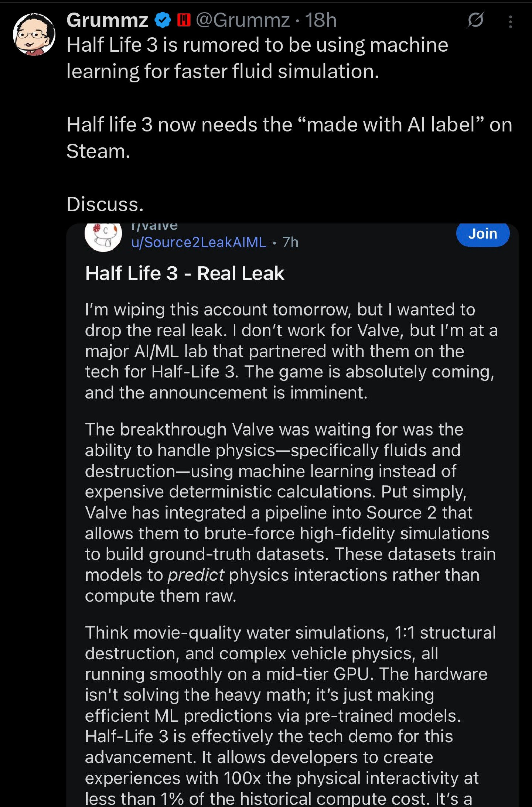532x807 pixels.
Task: Click the blue verified checkmark badge
Action: [x=163, y=20]
